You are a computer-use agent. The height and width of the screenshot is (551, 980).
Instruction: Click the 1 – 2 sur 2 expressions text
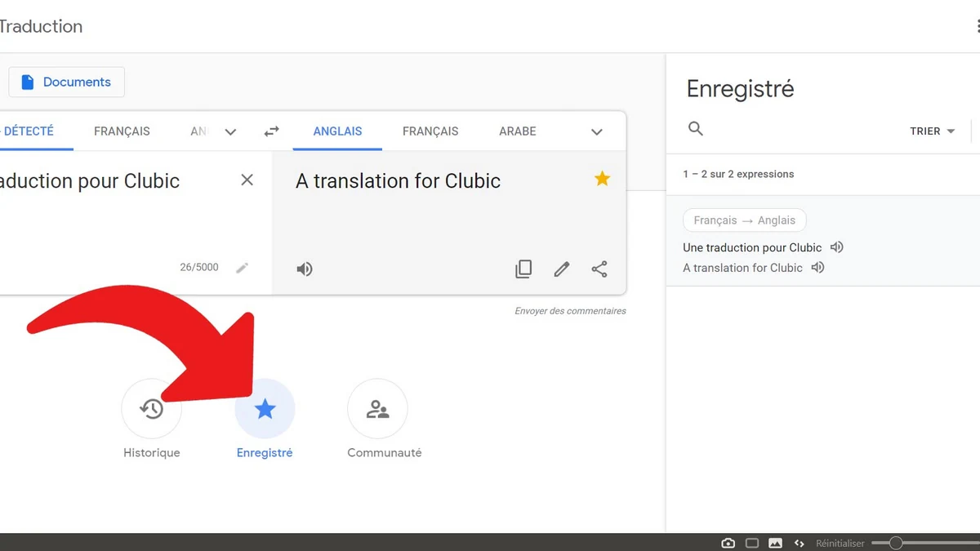738,174
